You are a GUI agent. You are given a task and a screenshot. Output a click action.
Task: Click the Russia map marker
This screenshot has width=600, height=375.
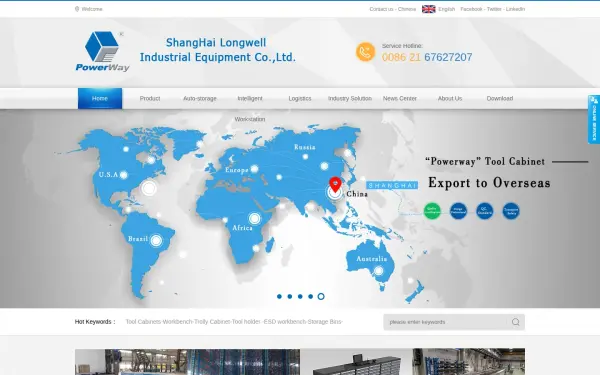click(x=305, y=157)
